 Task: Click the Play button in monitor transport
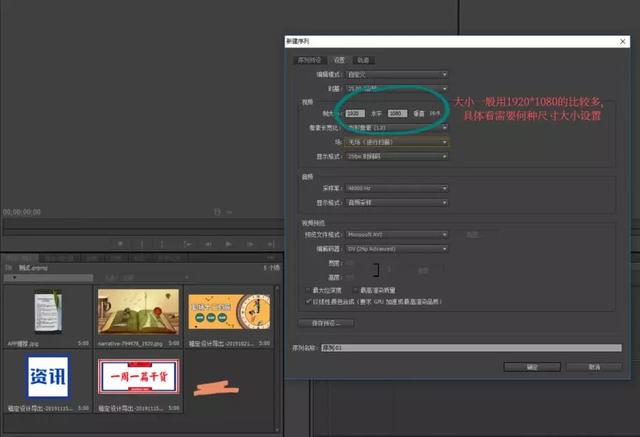click(229, 244)
